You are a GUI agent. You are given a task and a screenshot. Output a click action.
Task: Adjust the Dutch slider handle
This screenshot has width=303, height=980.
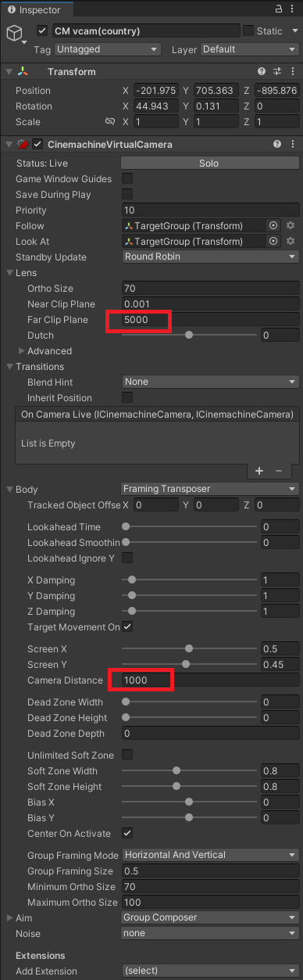pyautogui.click(x=189, y=335)
